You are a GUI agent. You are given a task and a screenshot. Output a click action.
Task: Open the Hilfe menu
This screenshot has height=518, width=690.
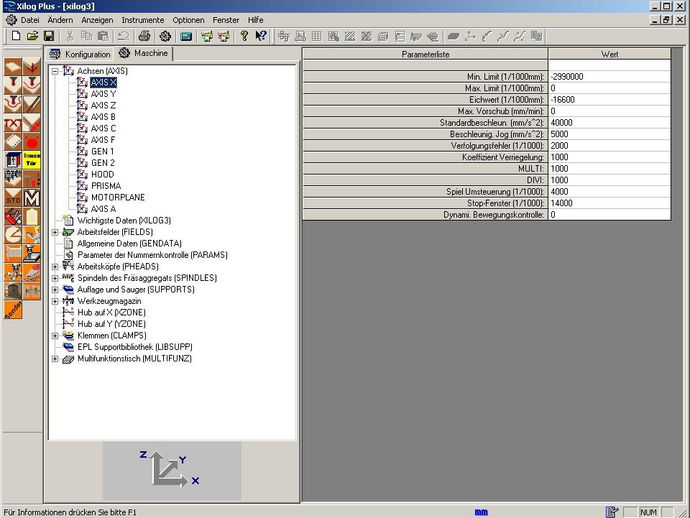pos(255,20)
